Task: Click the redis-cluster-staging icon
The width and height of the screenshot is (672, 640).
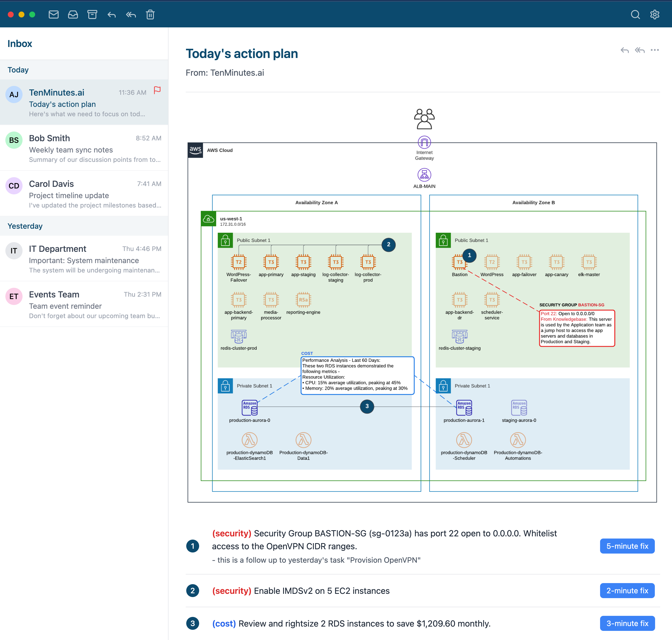Action: pos(459,336)
